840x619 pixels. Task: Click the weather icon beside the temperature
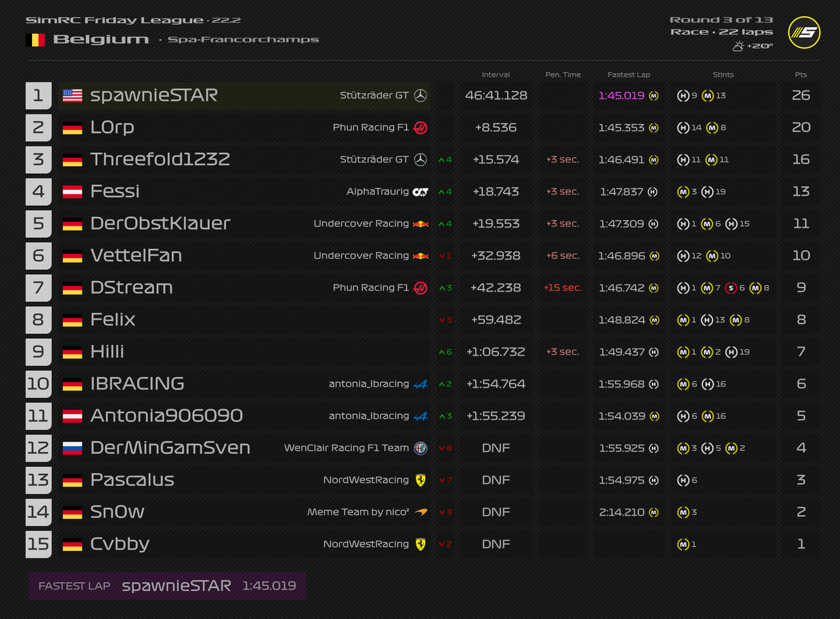[x=738, y=46]
